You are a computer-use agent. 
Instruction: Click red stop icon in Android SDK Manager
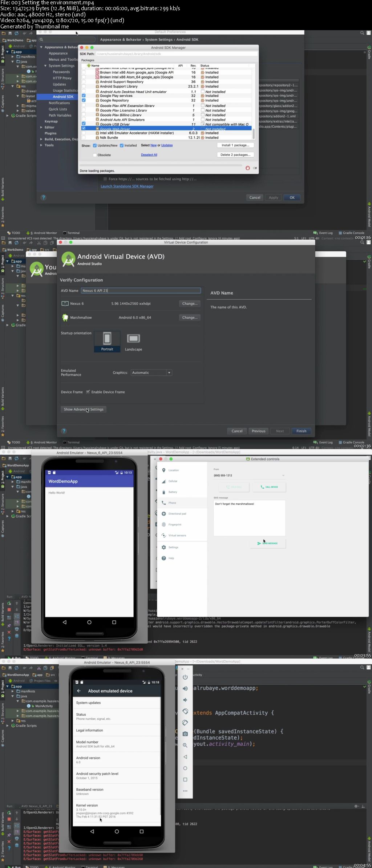[247, 168]
